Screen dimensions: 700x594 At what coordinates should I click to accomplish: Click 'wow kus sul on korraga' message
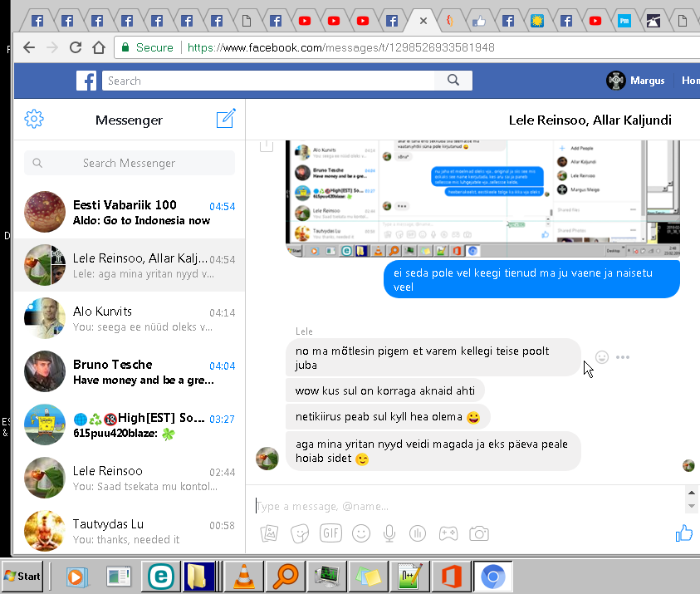point(384,390)
